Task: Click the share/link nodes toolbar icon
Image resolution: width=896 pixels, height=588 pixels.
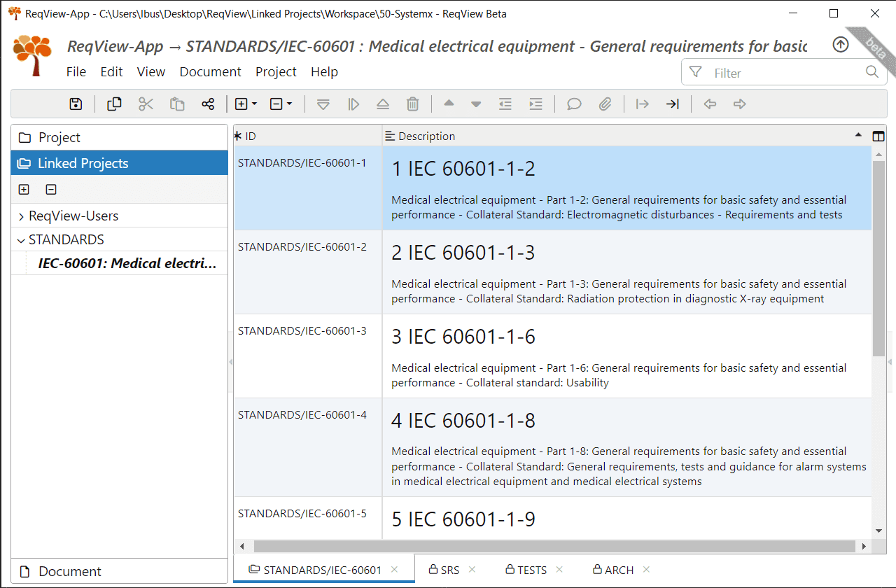Action: tap(208, 104)
